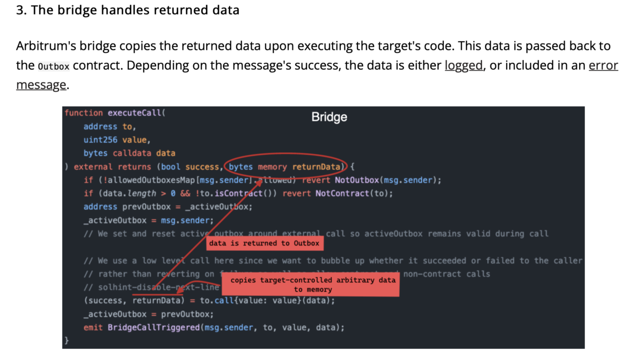Viewport: 644px width, 358px height.
Task: Click the "_activeOutbox = msg.sender;" line
Action: pos(148,220)
